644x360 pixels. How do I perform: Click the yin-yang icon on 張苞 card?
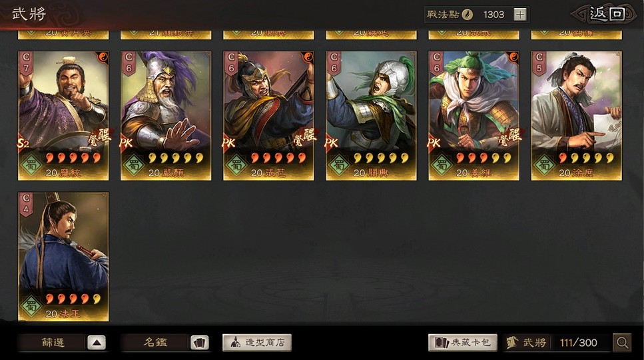click(308, 57)
